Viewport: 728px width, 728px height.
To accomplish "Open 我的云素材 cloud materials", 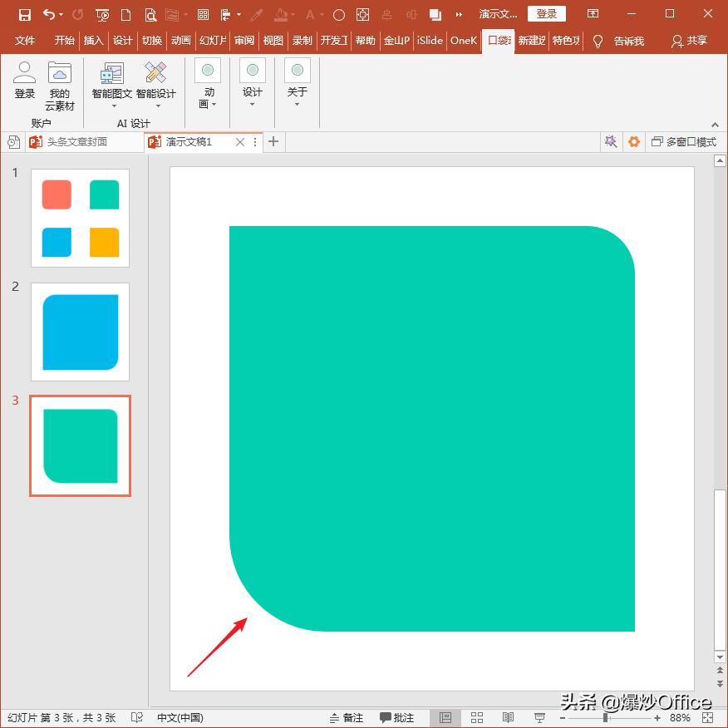I will point(60,86).
